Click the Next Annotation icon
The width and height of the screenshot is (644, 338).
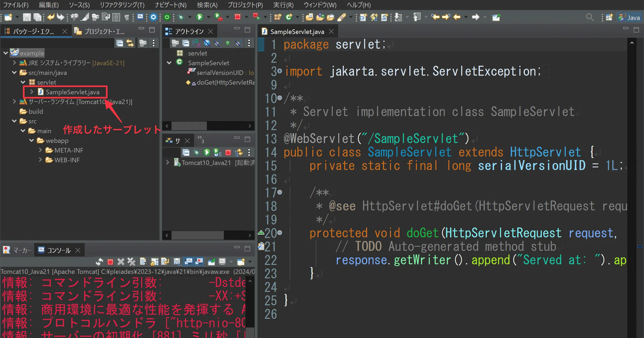(x=398, y=17)
